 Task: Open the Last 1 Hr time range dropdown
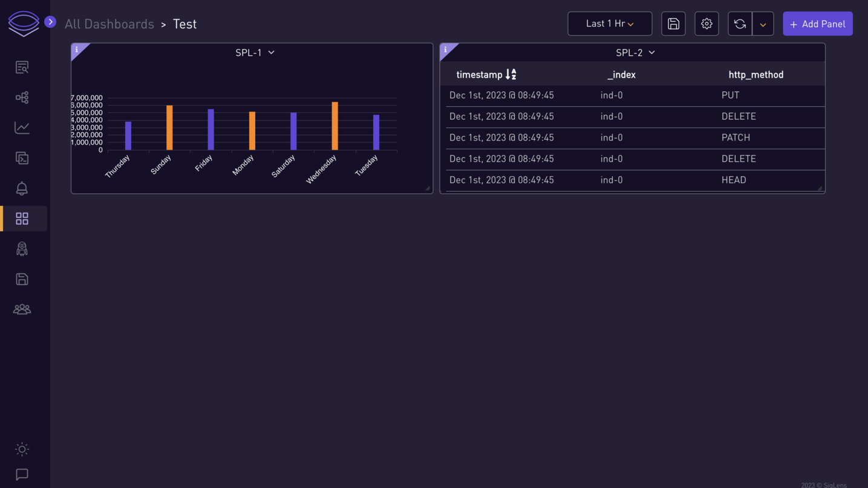coord(610,24)
